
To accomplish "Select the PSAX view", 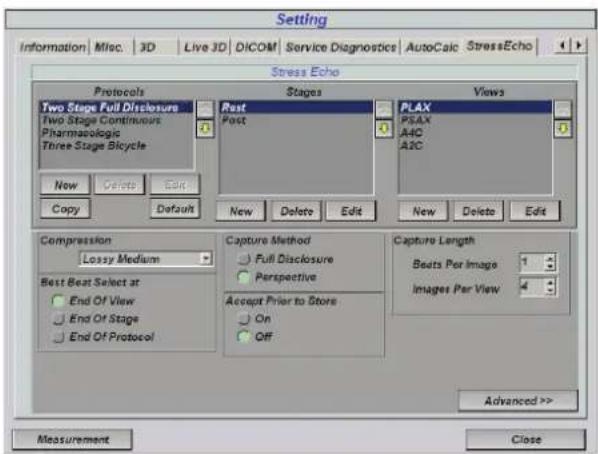I will click(475, 120).
